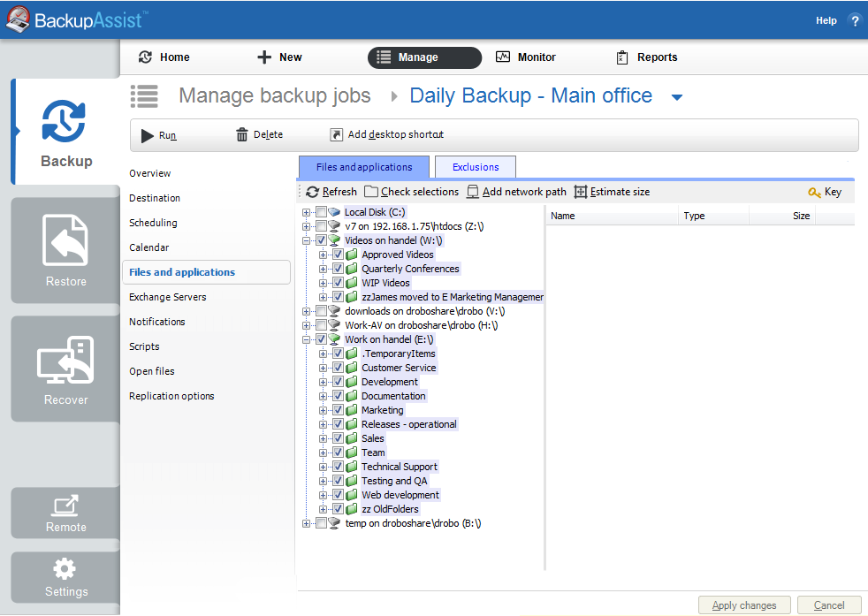Expand the Work-AV on droboshare (H:) node
The height and width of the screenshot is (616, 868).
pos(306,325)
